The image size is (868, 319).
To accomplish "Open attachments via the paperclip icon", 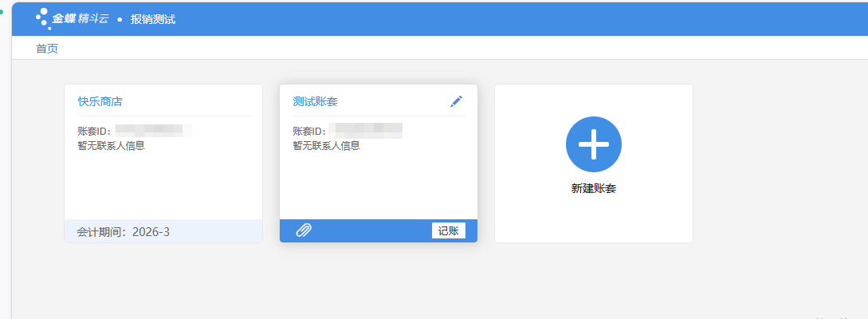I will pos(304,230).
